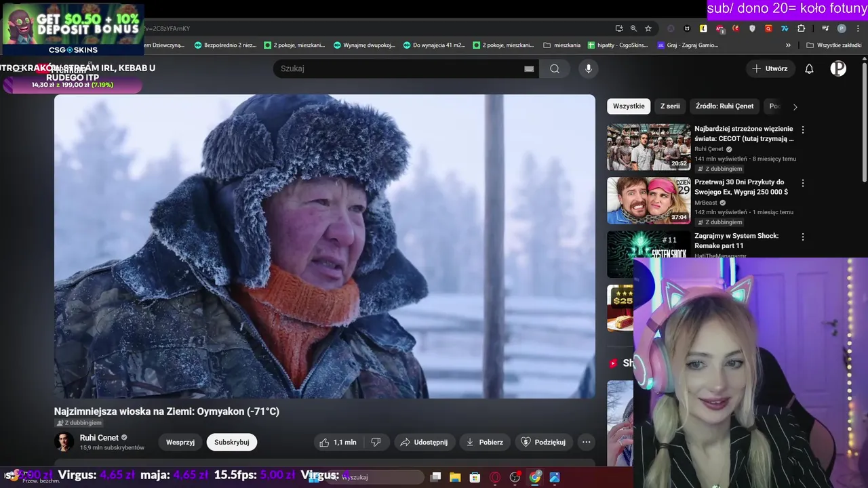Screen dimensions: 868x488
Task: Select the Wszystkie filter chip
Action: tap(629, 106)
